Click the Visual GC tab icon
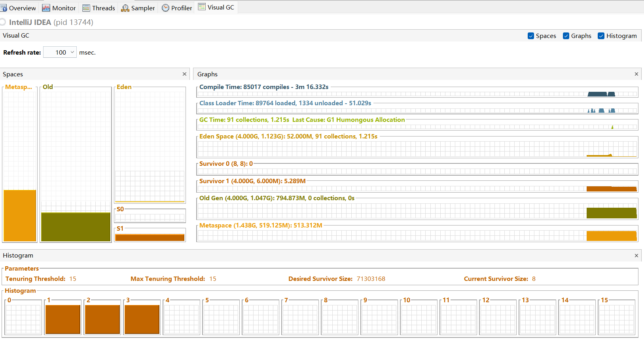This screenshot has height=343, width=644. tap(202, 7)
